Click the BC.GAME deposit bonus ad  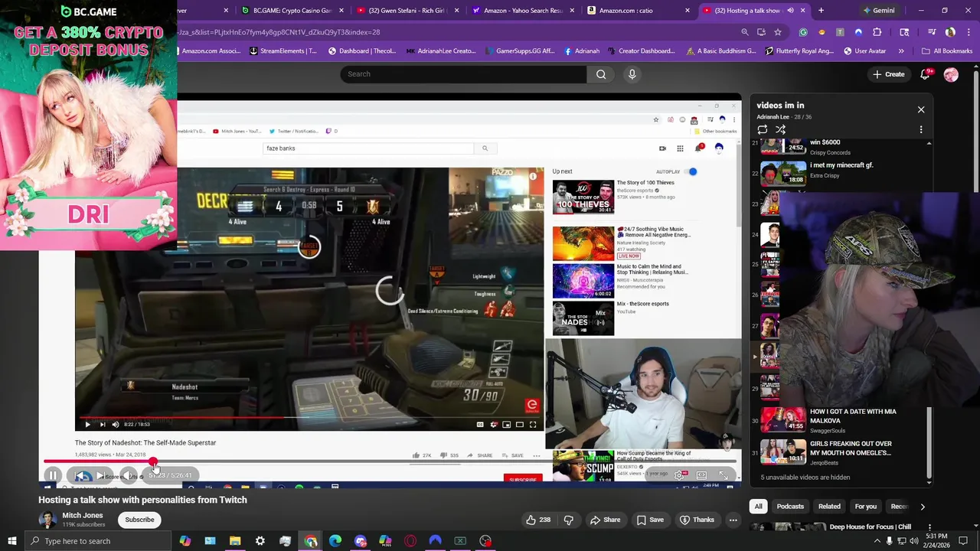88,125
